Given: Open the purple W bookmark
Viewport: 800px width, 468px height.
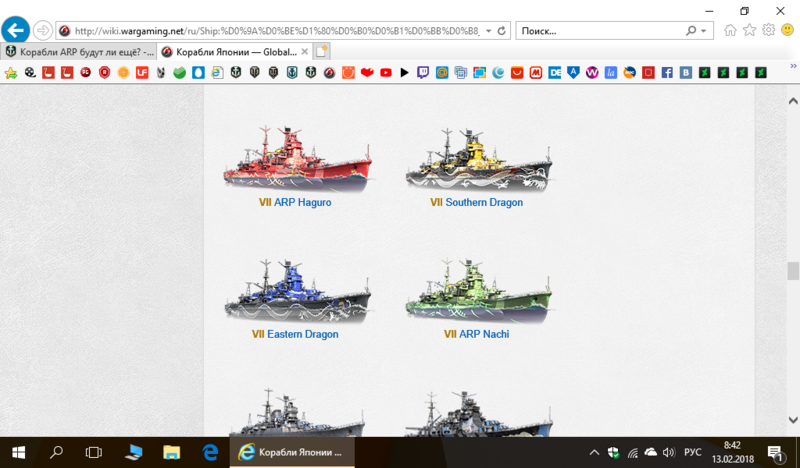Looking at the screenshot, I should (x=592, y=73).
